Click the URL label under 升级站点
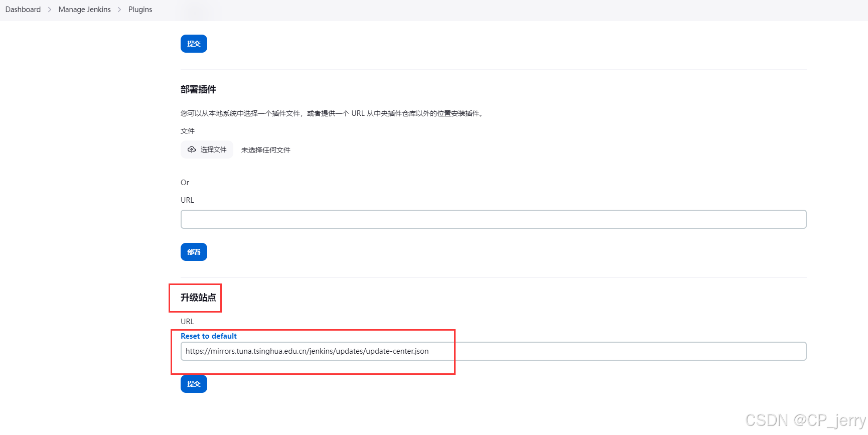The height and width of the screenshot is (435, 868). [x=187, y=322]
